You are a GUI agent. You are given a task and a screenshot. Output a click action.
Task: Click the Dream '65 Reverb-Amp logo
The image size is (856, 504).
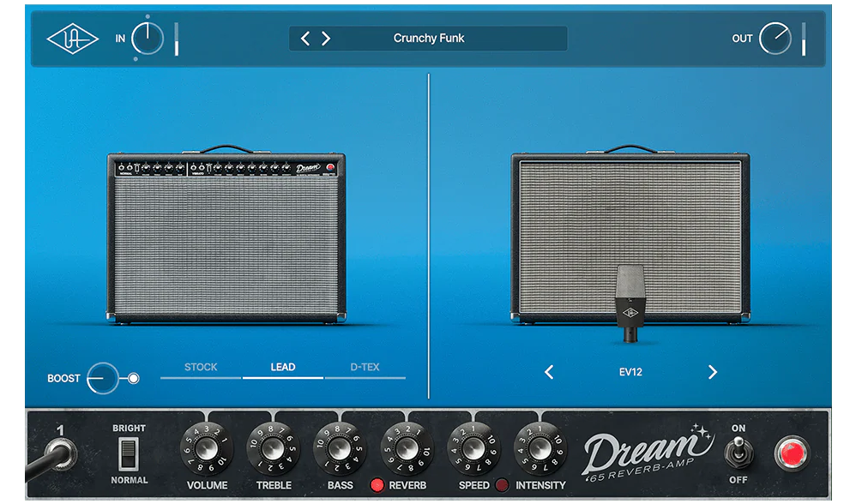pos(648,453)
